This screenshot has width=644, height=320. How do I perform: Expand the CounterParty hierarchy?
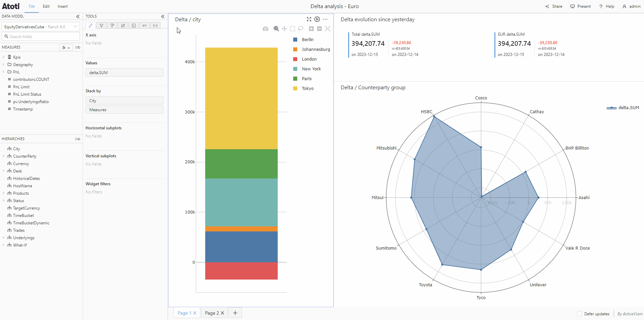click(x=4, y=156)
